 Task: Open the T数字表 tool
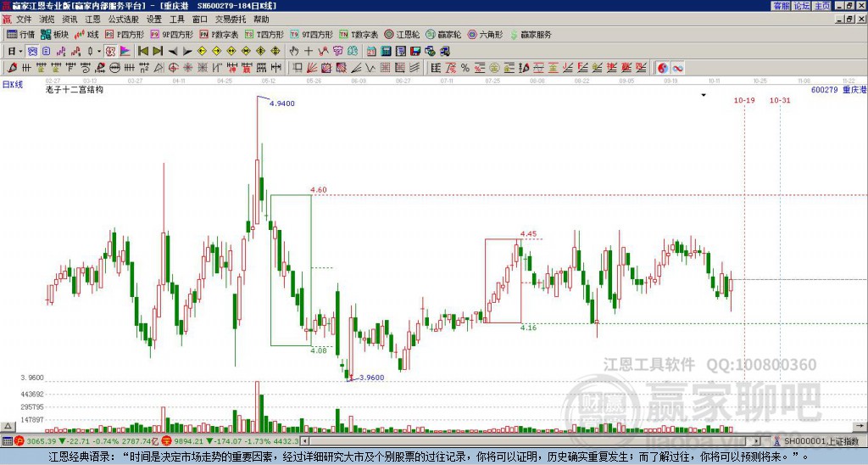pos(359,34)
